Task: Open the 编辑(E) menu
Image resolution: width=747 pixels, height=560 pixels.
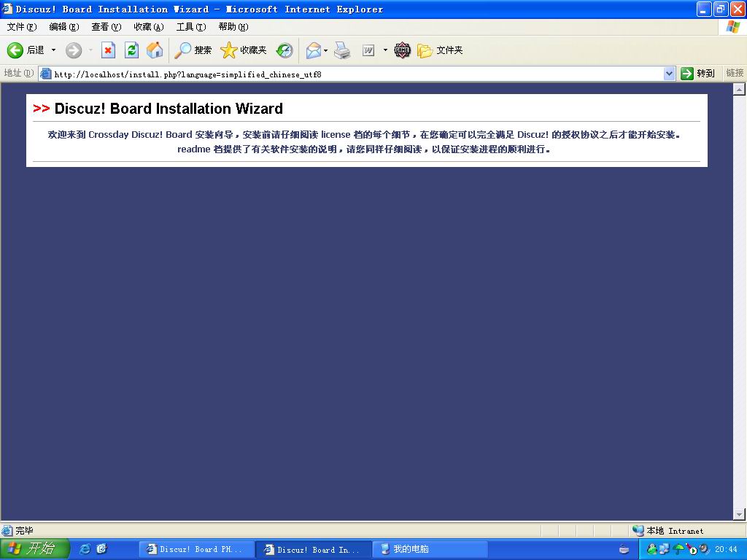Action: [64, 27]
